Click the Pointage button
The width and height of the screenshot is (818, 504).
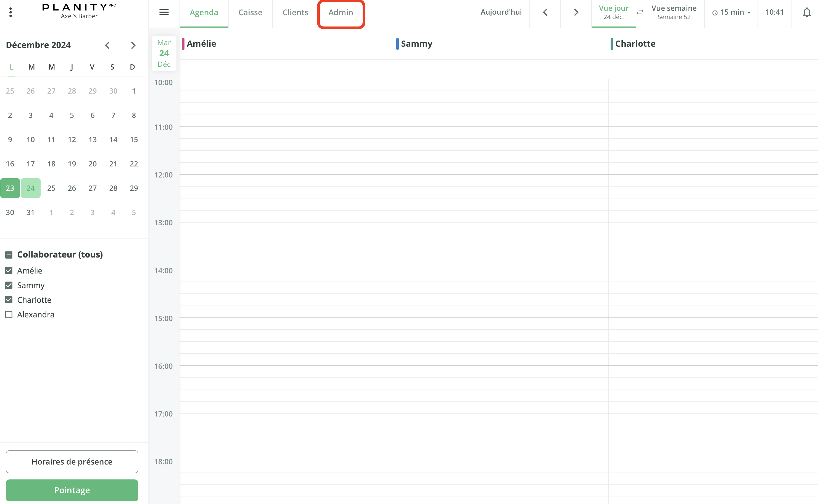point(72,490)
